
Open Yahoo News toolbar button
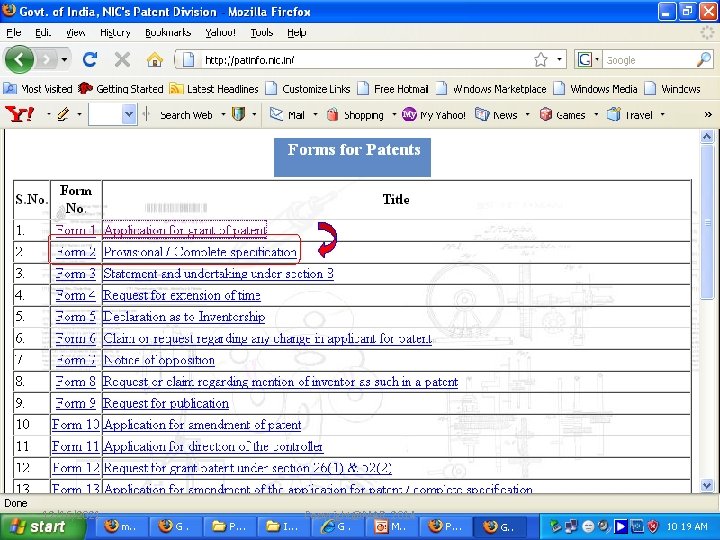pos(496,114)
